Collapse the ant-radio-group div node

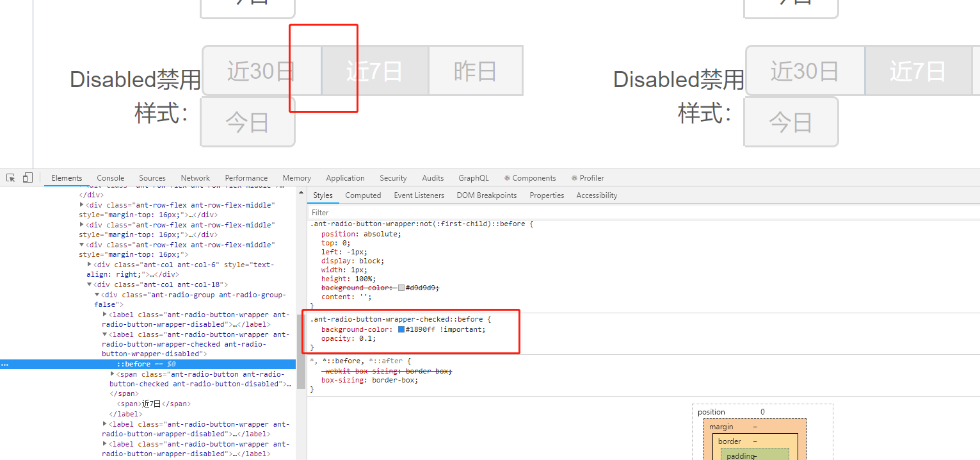click(97, 295)
